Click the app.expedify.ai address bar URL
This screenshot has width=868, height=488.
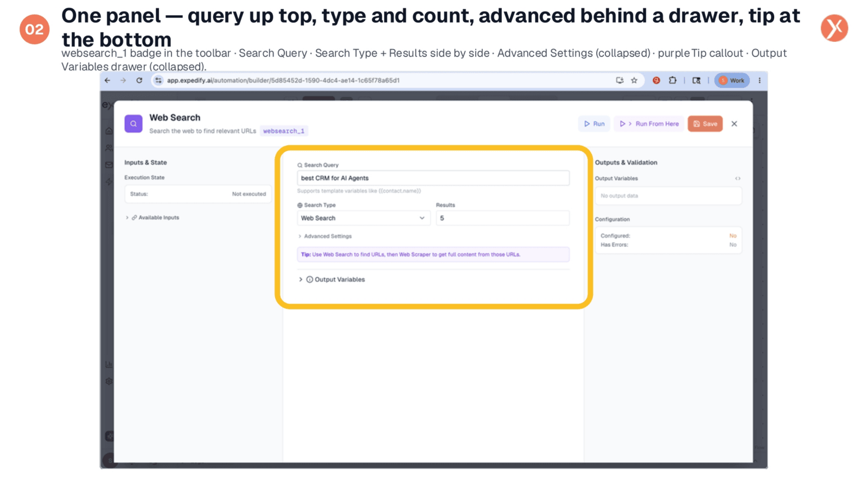pos(283,80)
